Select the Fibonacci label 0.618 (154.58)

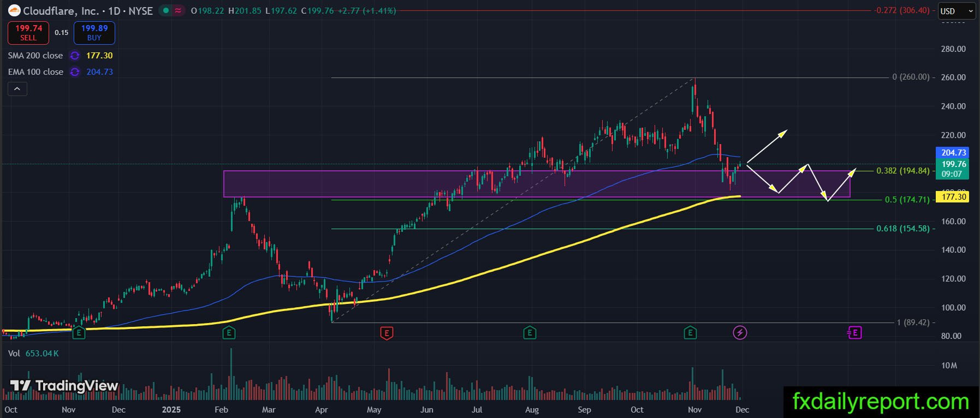point(903,229)
